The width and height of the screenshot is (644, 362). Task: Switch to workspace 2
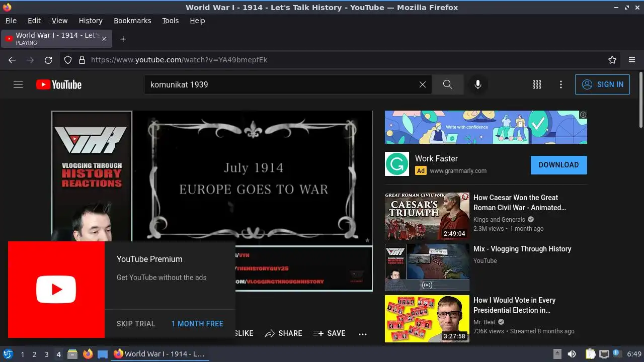point(34,354)
